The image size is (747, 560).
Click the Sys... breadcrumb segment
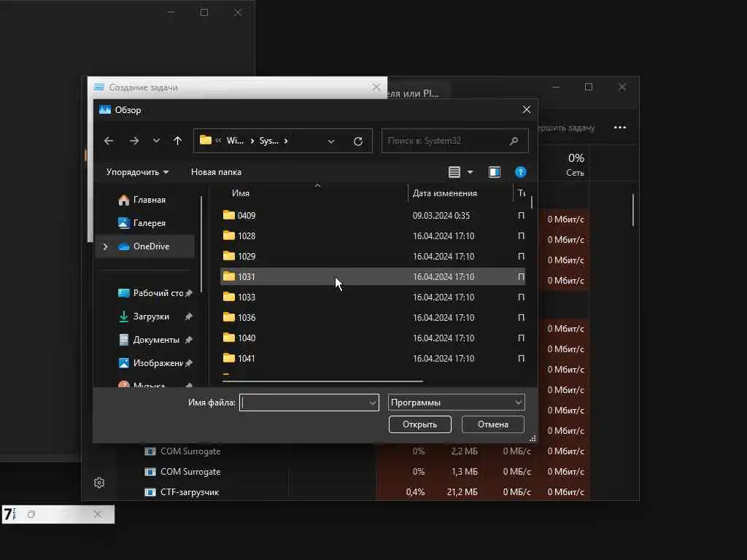click(x=268, y=141)
